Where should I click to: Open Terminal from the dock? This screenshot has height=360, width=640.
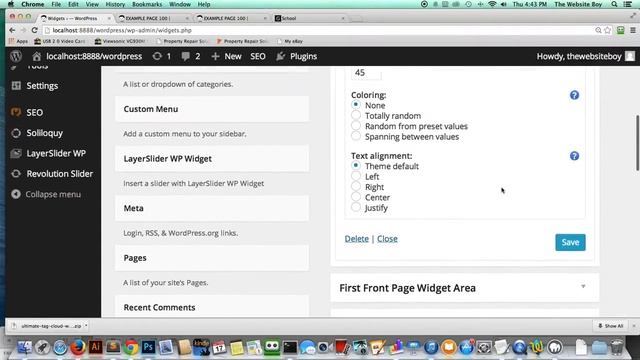[x=290, y=347]
